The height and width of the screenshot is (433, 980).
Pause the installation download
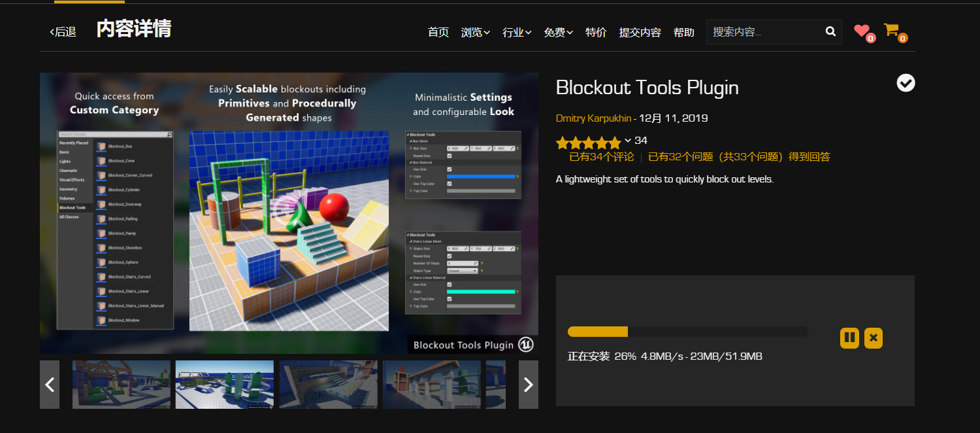click(849, 338)
